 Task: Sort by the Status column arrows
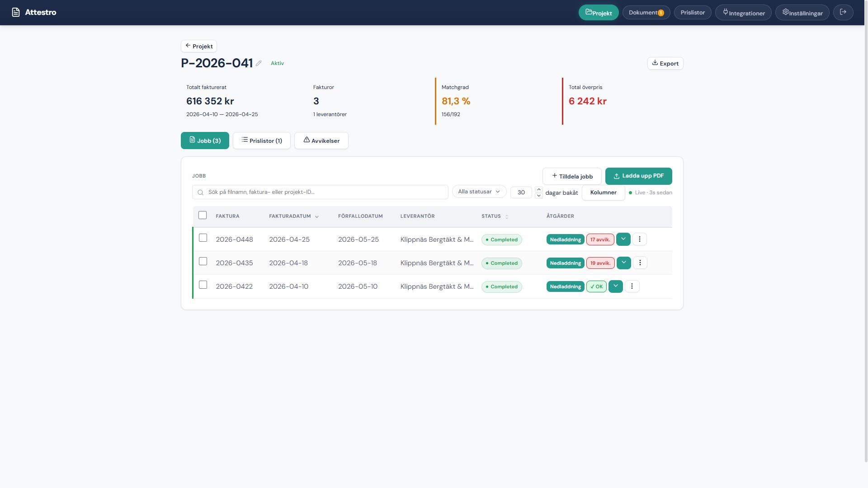tap(506, 216)
